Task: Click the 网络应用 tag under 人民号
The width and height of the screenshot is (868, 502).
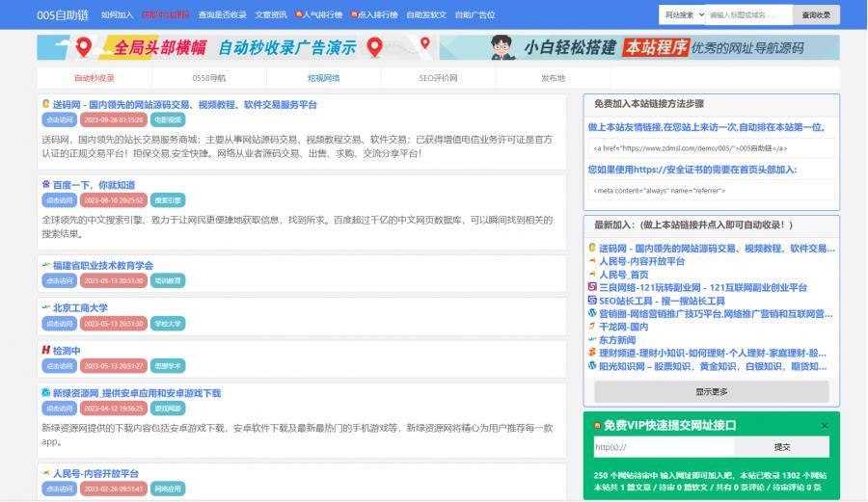Action: pos(168,489)
